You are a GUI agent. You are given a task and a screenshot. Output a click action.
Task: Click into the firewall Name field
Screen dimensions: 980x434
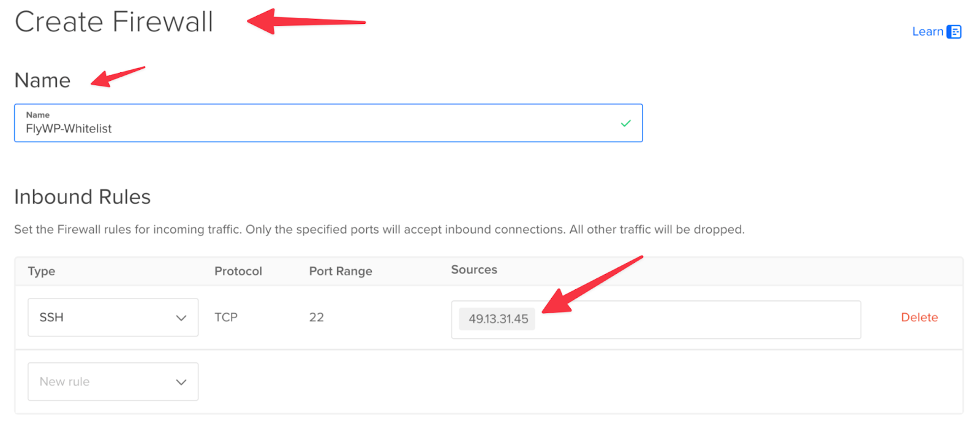[x=328, y=123]
